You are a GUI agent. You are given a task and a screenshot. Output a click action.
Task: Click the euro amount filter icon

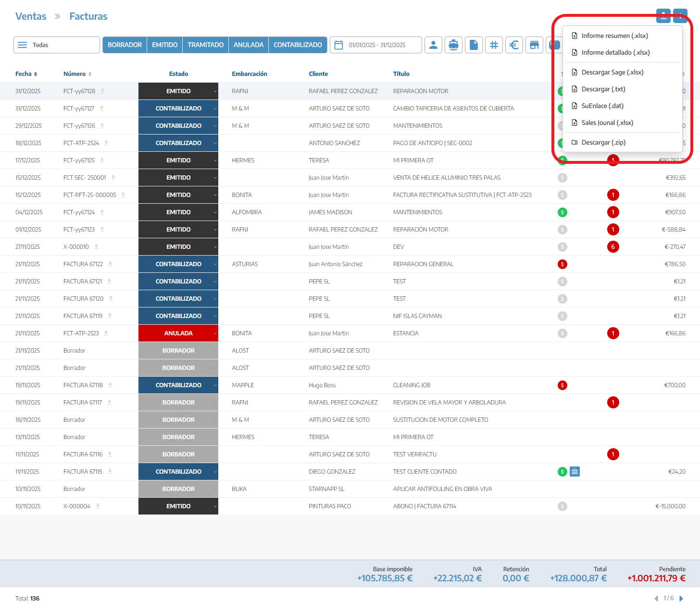[514, 45]
